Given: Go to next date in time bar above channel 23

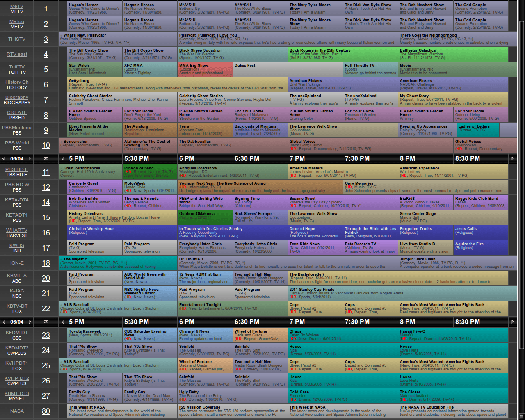Looking at the screenshot, I should pos(30,322).
